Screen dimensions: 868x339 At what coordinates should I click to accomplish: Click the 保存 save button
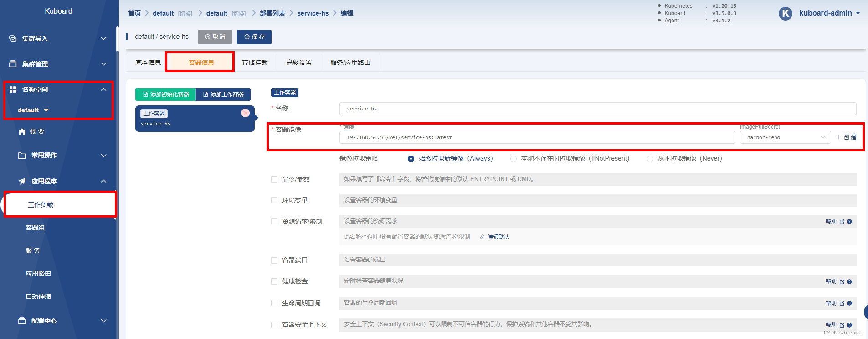pyautogui.click(x=254, y=37)
